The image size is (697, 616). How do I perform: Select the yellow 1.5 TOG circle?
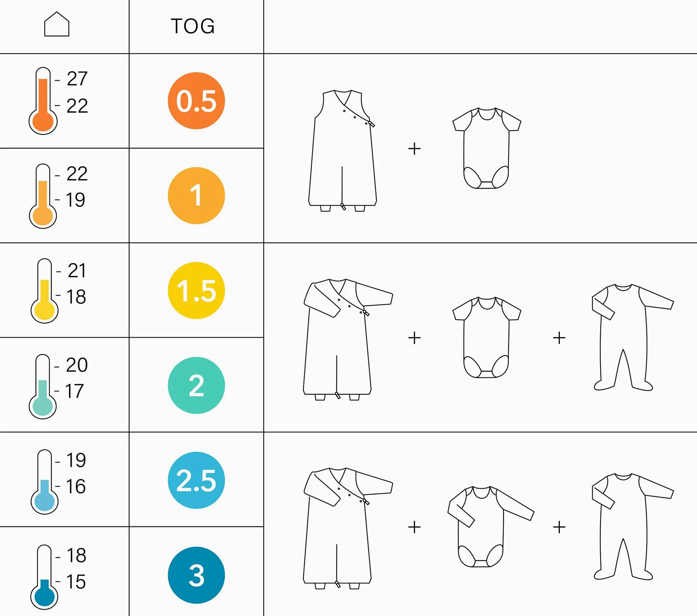pos(196,291)
